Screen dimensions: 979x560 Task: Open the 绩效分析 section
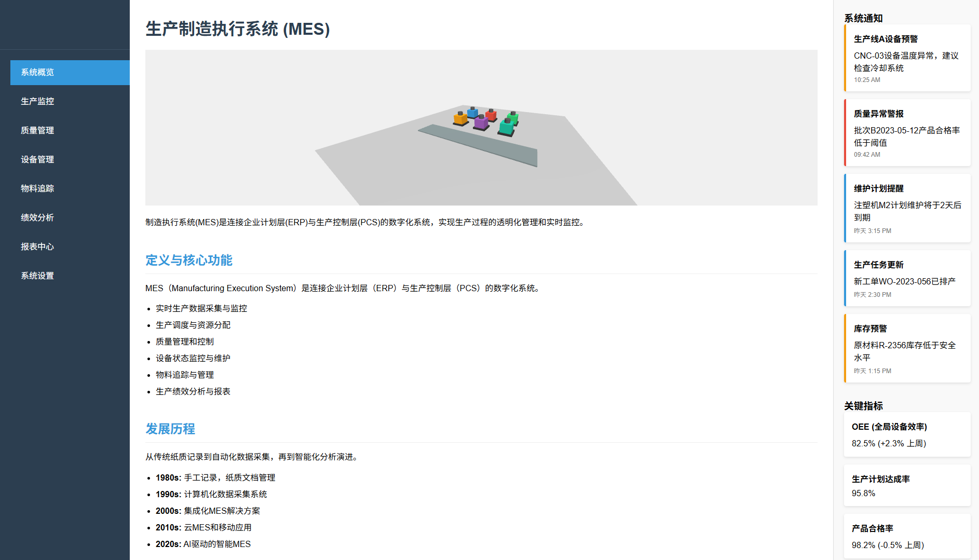click(70, 217)
